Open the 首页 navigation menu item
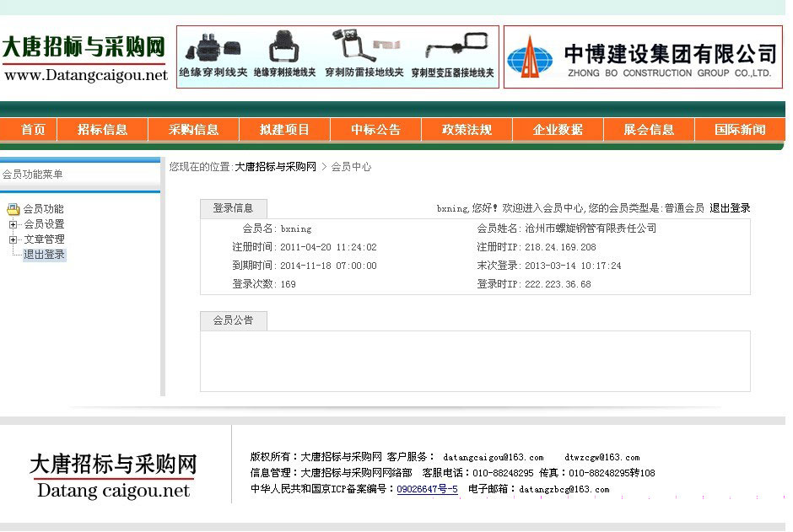Viewport: 793px width, 532px height. [33, 130]
